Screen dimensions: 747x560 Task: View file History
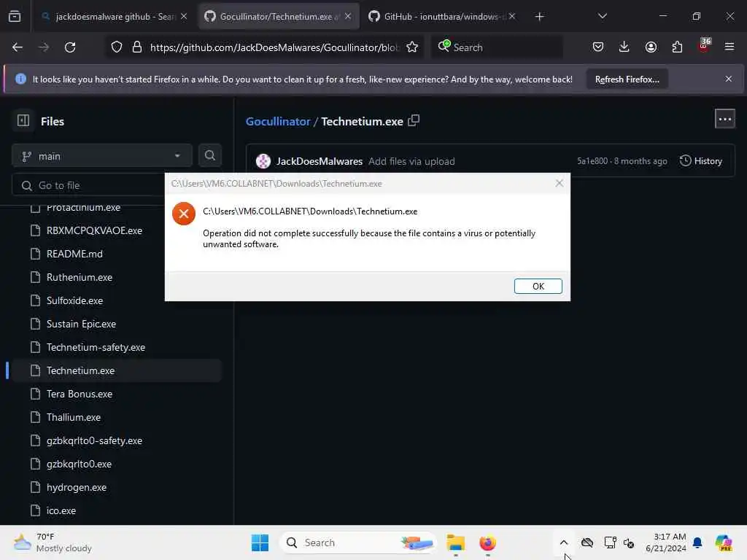click(x=700, y=161)
